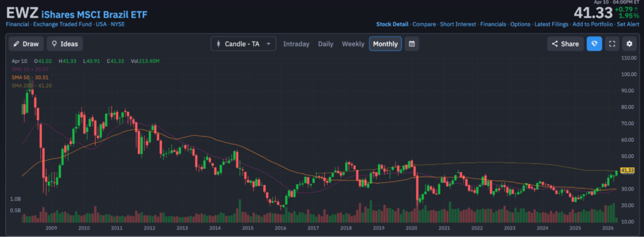Click the SMA 20 indicator label

tap(30, 69)
